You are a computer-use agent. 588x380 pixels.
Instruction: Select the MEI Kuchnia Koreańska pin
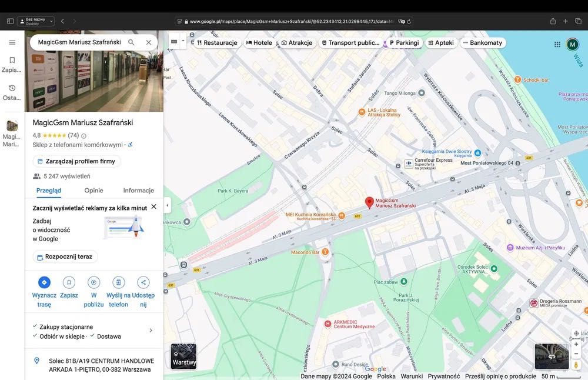click(x=342, y=215)
